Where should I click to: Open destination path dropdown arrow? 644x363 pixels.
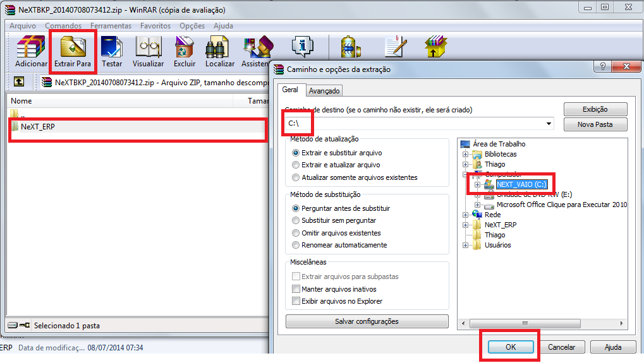[x=549, y=124]
